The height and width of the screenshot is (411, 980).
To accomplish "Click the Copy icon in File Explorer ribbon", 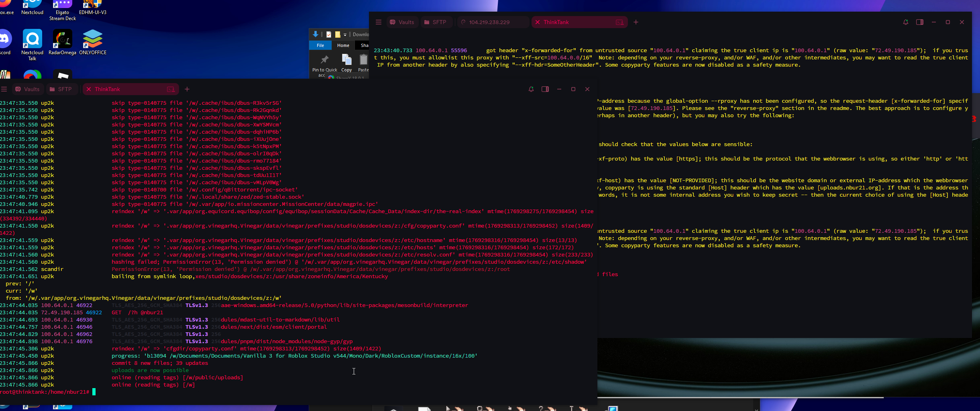I will pos(346,63).
